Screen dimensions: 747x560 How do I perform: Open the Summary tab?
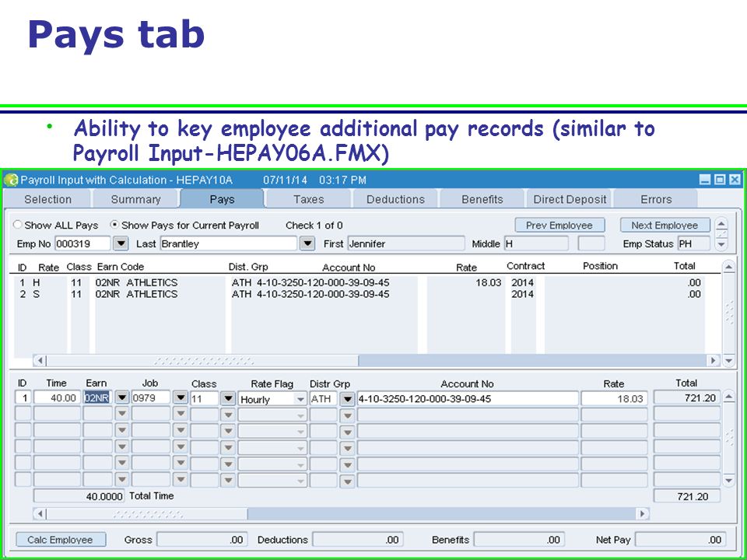pyautogui.click(x=135, y=200)
